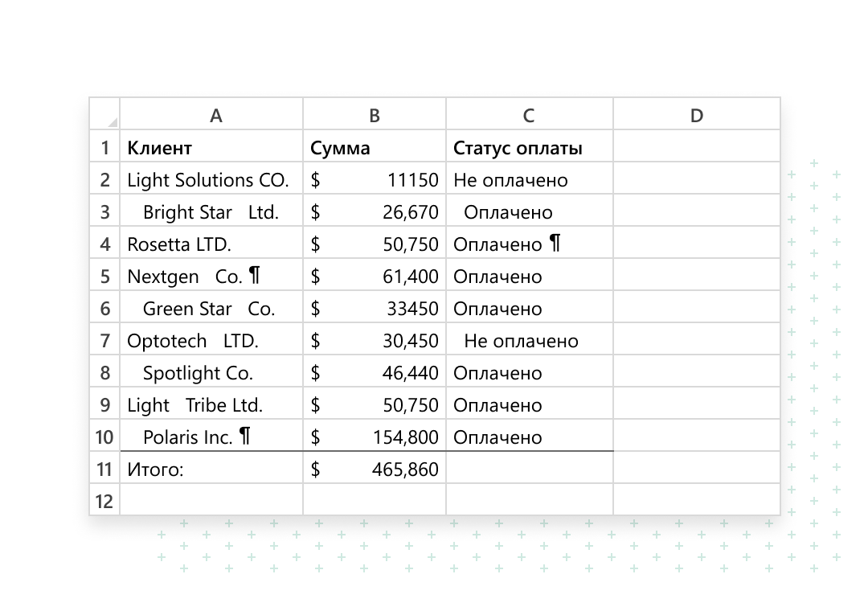This screenshot has height=611, width=868.
Task: Click the 154,800 amount cell
Action: click(x=374, y=437)
